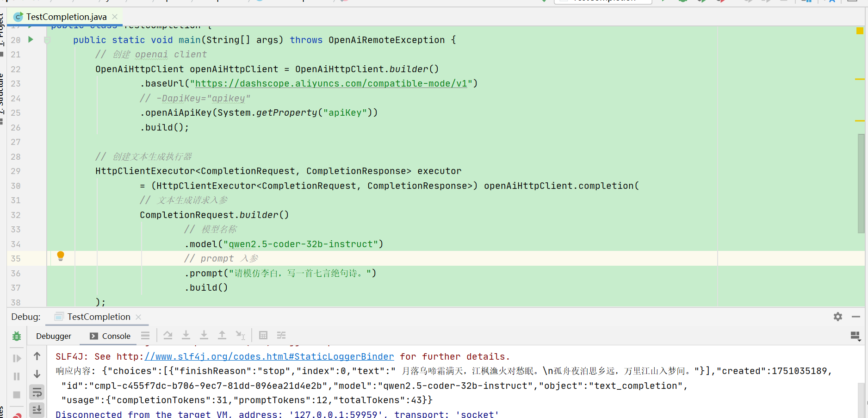Click yellow inspection status square in editor
868x418 pixels.
(x=860, y=31)
